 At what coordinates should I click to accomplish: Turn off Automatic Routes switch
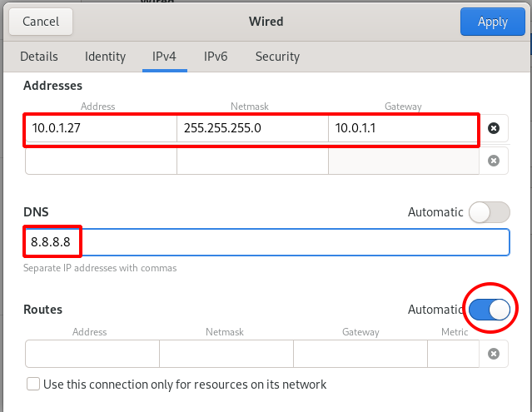490,310
